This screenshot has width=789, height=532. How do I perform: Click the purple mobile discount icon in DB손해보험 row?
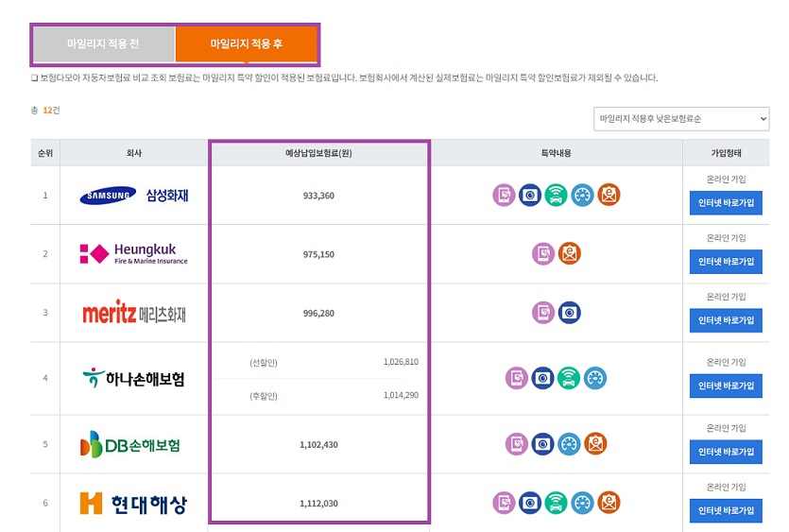click(x=517, y=444)
